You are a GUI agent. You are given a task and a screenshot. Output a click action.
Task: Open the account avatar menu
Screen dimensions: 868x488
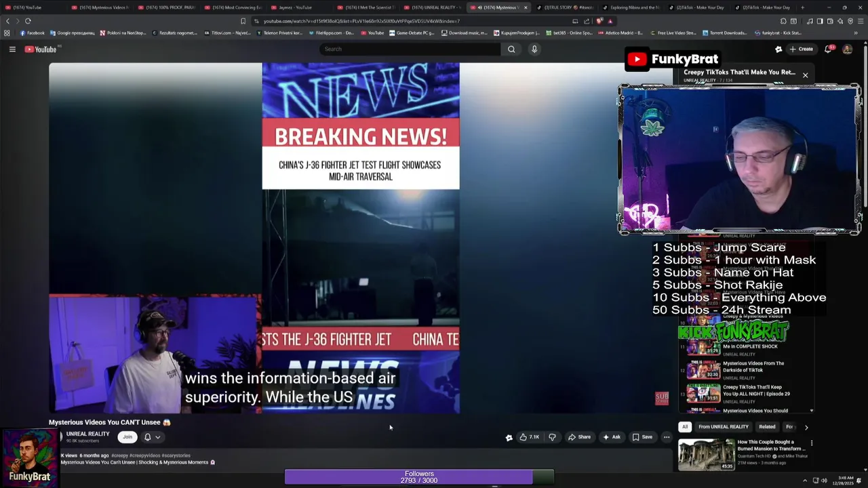(x=847, y=49)
